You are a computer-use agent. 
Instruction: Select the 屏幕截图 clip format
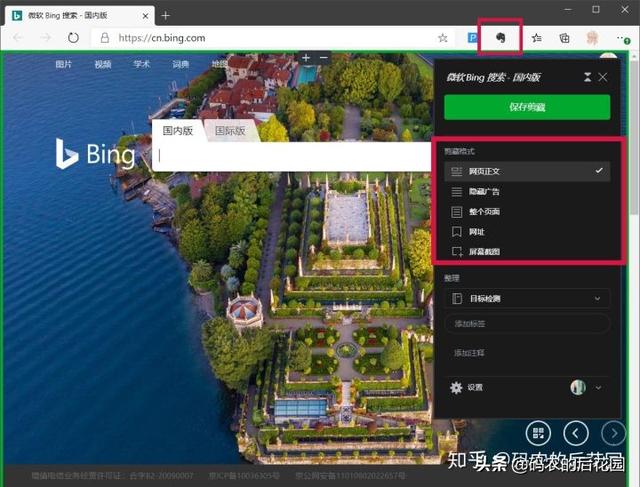[x=527, y=251]
